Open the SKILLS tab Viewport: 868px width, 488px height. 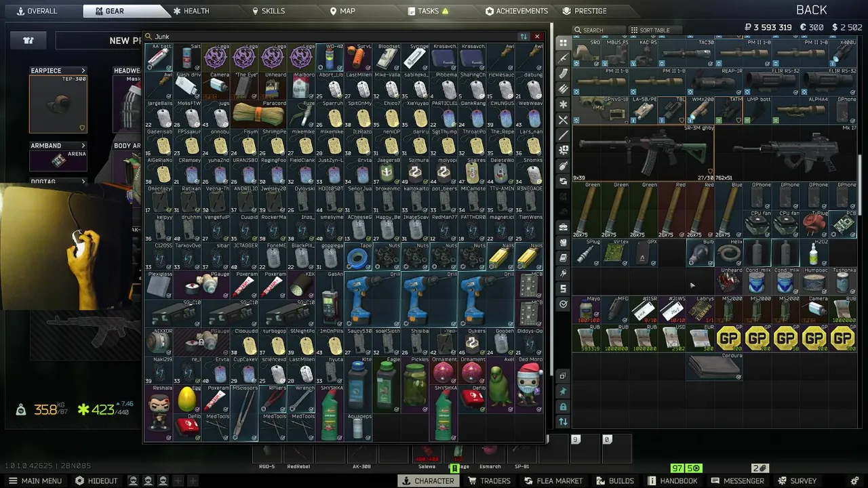tap(269, 11)
